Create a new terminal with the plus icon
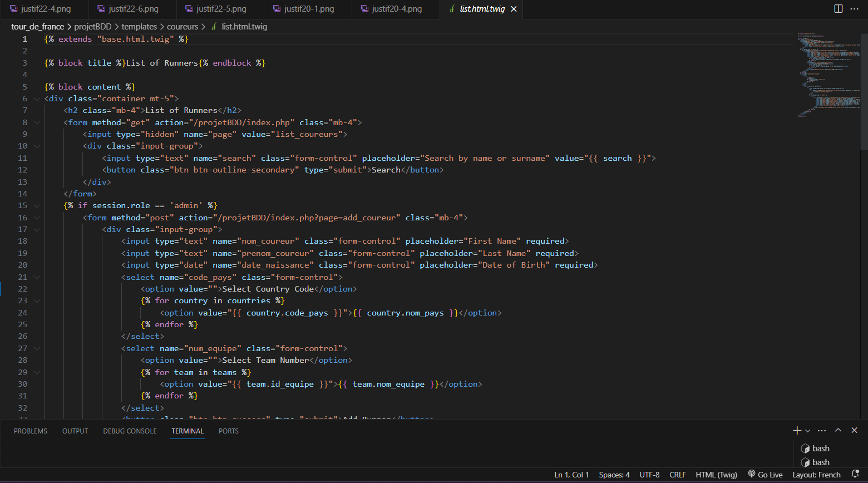 pyautogui.click(x=797, y=430)
